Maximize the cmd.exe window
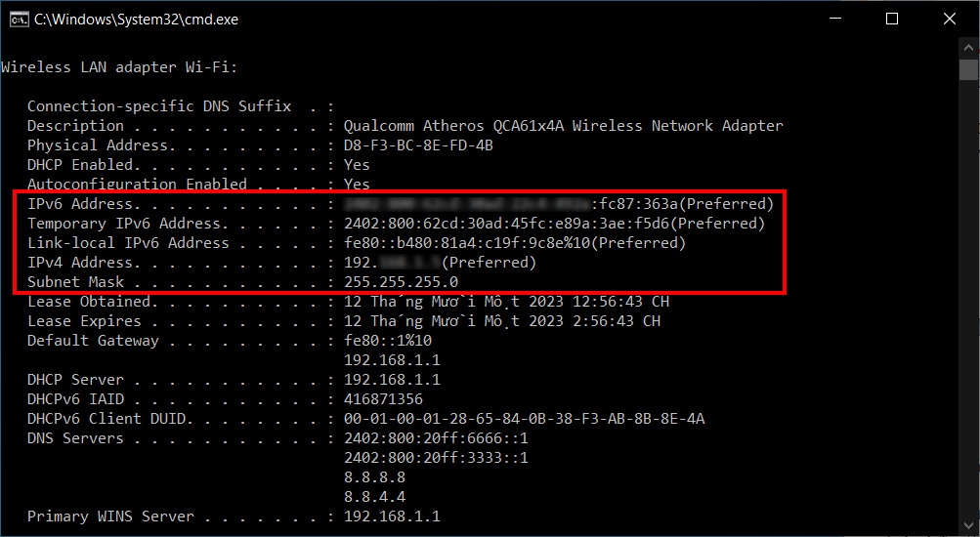Screen dimensions: 980x537 pos(892,20)
